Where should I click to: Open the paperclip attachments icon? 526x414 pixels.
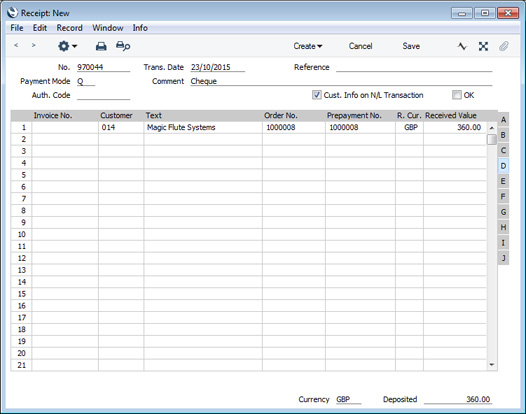tap(504, 46)
